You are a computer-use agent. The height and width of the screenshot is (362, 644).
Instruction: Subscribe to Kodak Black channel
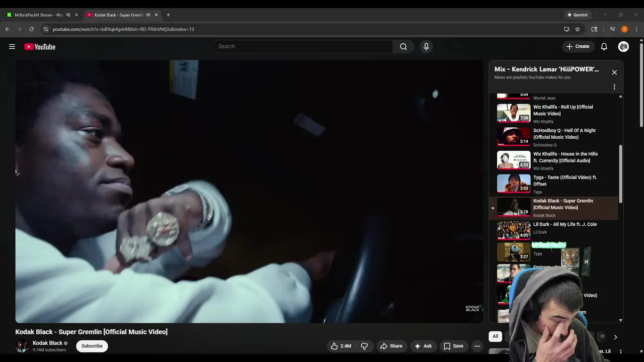92,346
